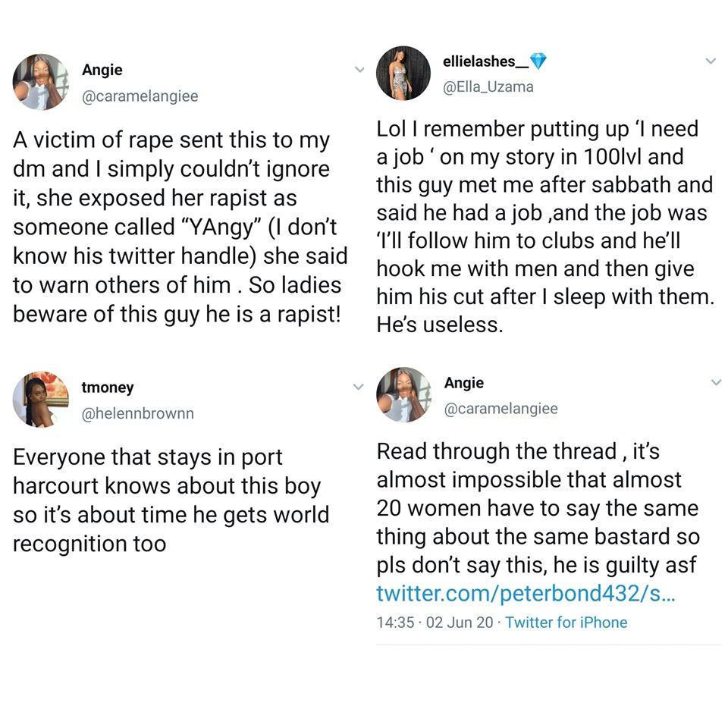The width and height of the screenshot is (728, 728).
Task: Click the "Twitter for iPhone" link
Action: pyautogui.click(x=566, y=623)
